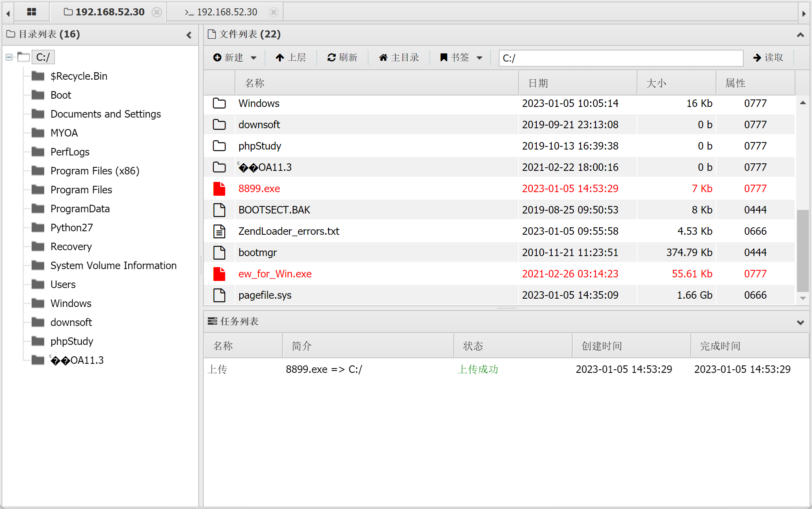Screen dimensions: 812x509
Task: Collapse the 任务列表 task panel
Action: tap(801, 322)
